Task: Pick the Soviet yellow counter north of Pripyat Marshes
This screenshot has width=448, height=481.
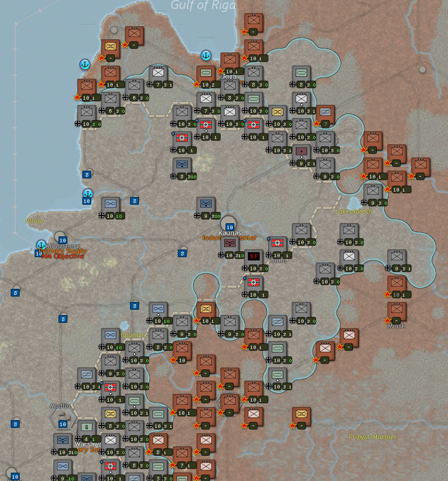Action: pos(301,414)
